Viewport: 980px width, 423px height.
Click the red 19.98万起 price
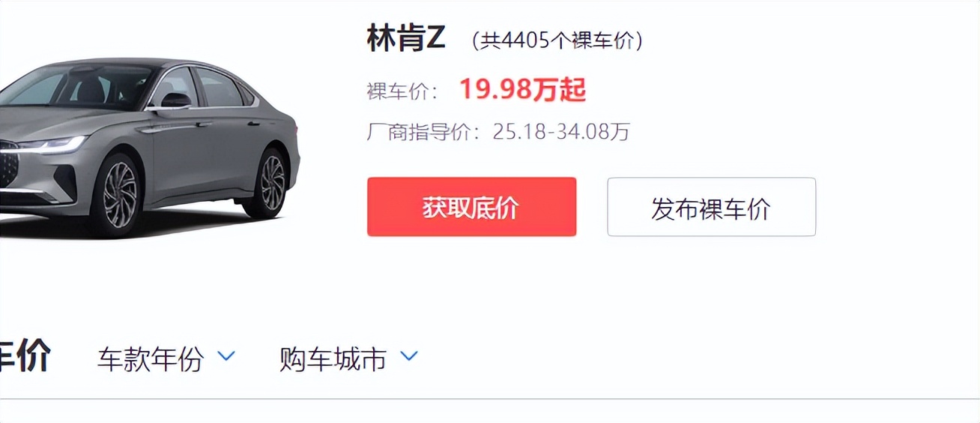pyautogui.click(x=522, y=90)
